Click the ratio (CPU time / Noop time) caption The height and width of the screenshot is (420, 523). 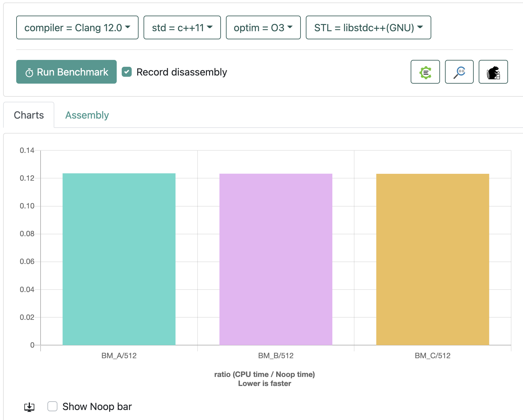pos(265,374)
